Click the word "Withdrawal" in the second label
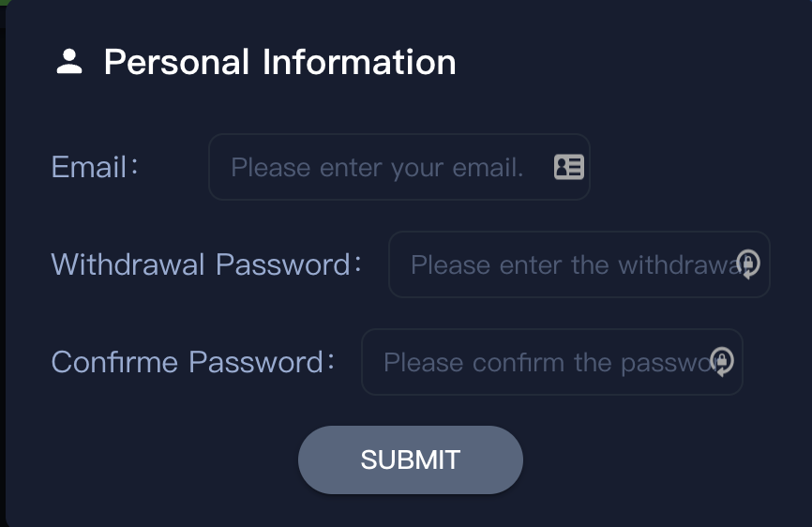 pyautogui.click(x=128, y=264)
